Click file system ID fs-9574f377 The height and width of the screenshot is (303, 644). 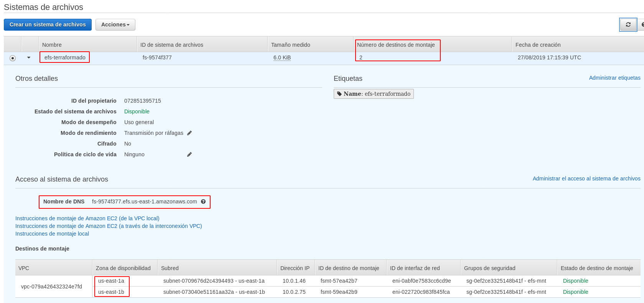(157, 57)
